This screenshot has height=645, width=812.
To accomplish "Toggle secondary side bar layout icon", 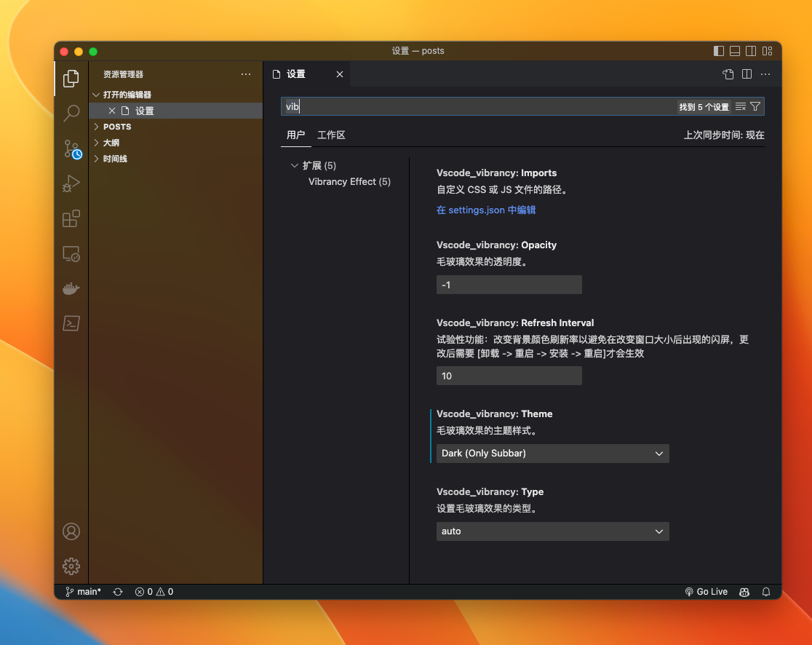I will click(750, 51).
